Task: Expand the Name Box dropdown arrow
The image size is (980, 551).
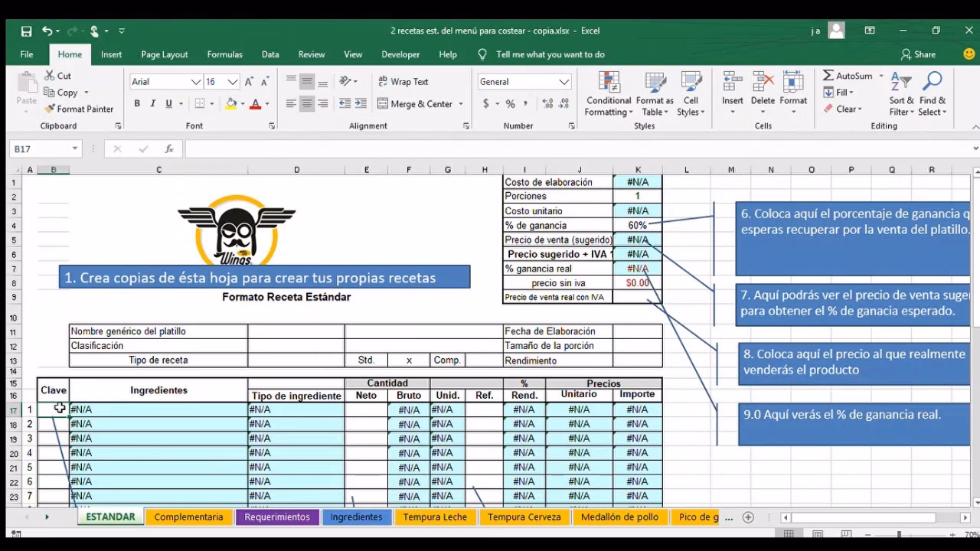Action: point(75,149)
